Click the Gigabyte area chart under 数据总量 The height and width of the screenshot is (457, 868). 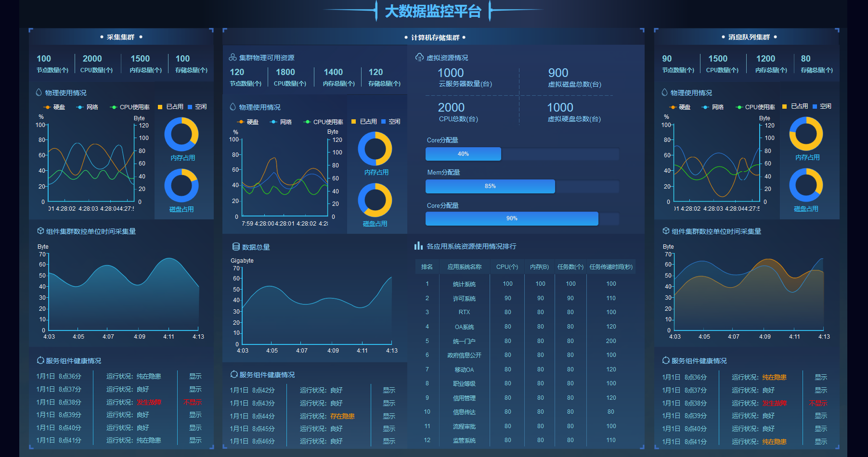point(317,306)
